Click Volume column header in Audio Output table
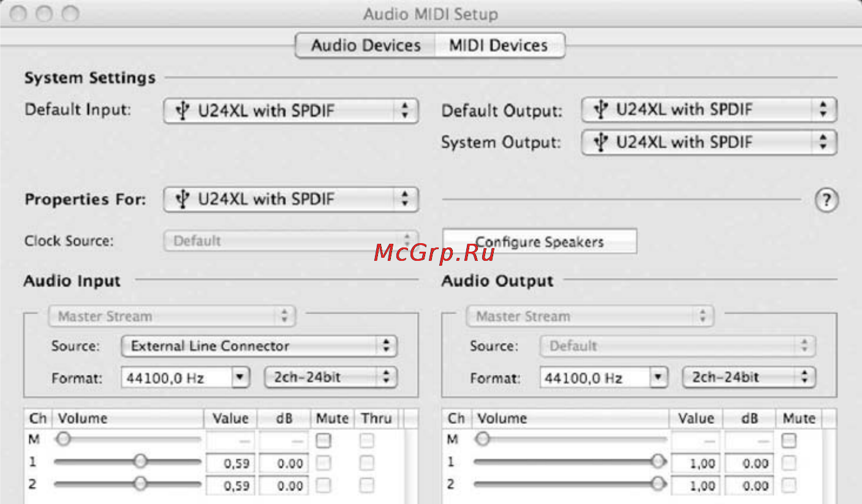The height and width of the screenshot is (504, 862). [570, 419]
